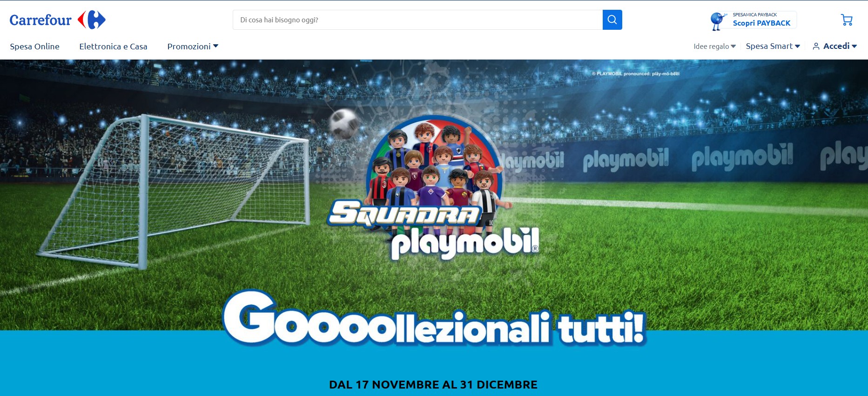The height and width of the screenshot is (396, 868).
Task: Open the Spesa Smart dropdown
Action: click(773, 46)
